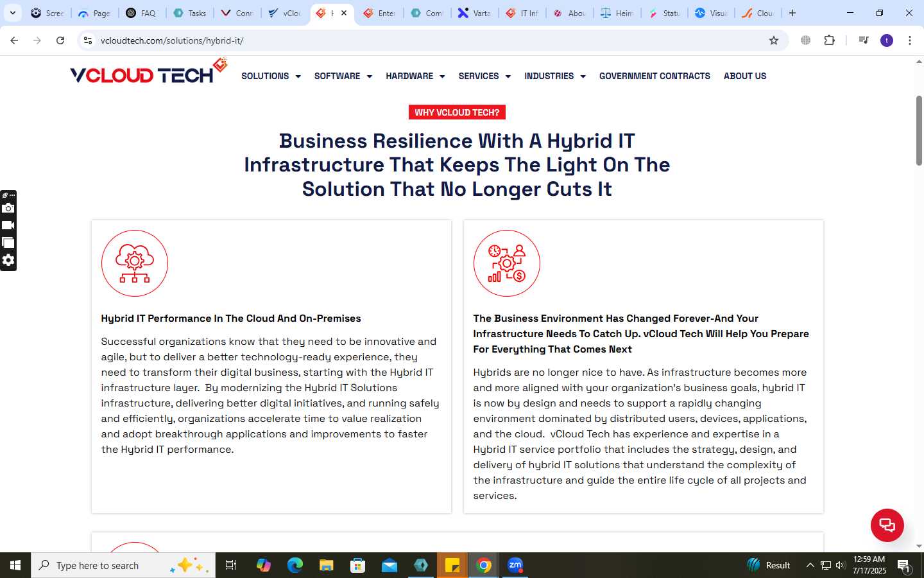Click the WHY VCLOUD TECH? badge

click(457, 112)
